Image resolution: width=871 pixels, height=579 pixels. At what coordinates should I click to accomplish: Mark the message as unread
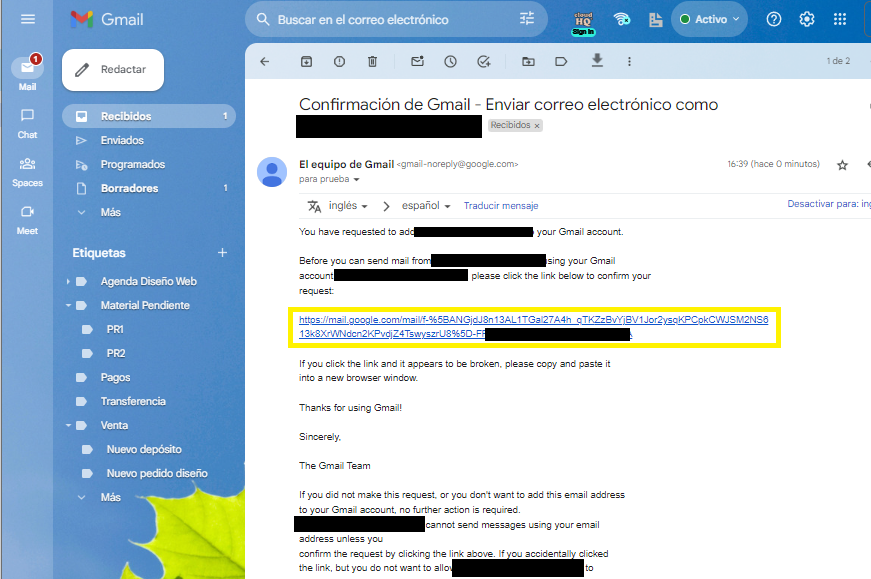tap(417, 61)
